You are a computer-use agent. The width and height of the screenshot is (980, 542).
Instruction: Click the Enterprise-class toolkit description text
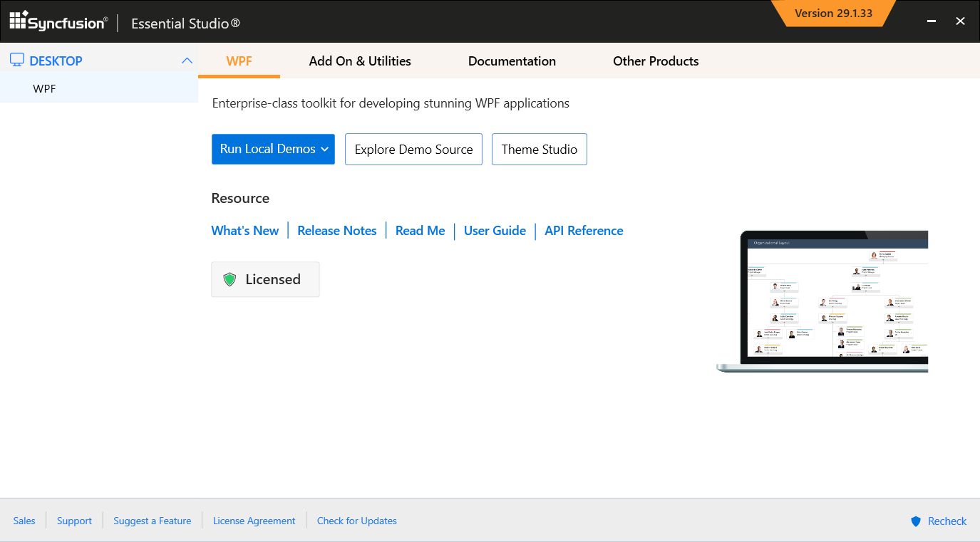pos(391,103)
